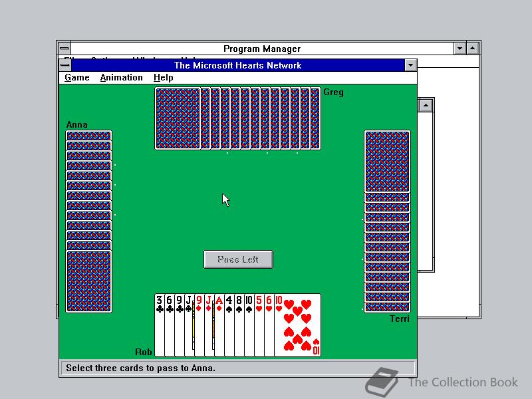Open the Game menu
The width and height of the screenshot is (532, 399).
coord(77,77)
